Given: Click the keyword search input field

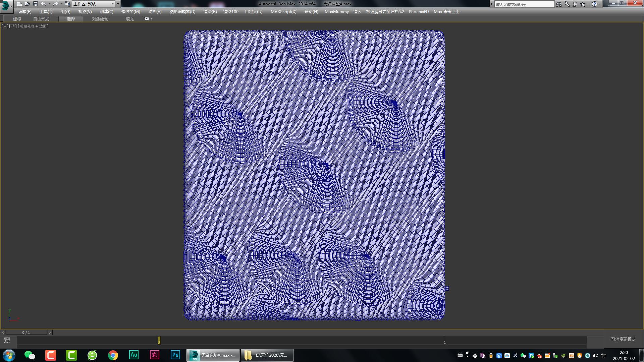Looking at the screenshot, I should tap(524, 4).
